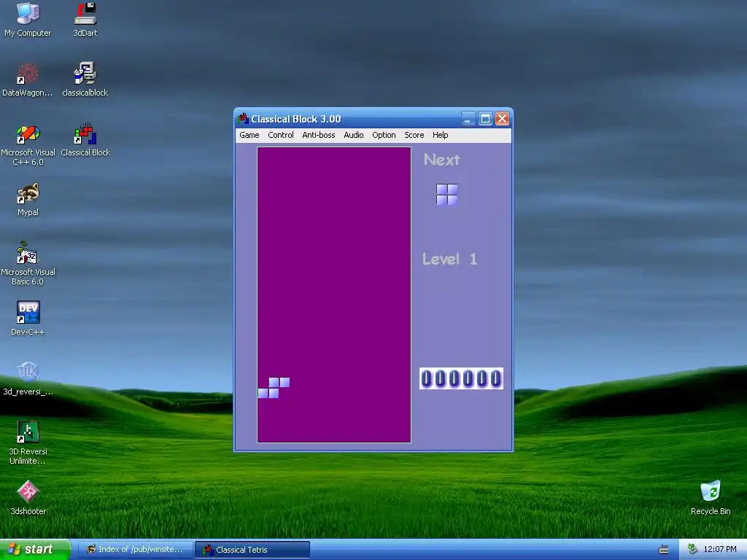Image resolution: width=747 pixels, height=560 pixels.
Task: Click the falling S-shaped block in playfield
Action: coord(274,388)
